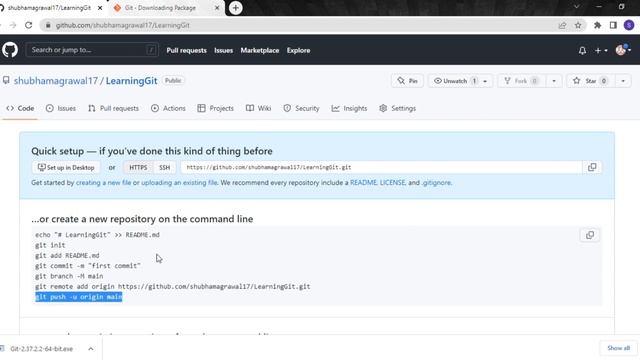Click Show all downloads button
This screenshot has height=360, width=640.
click(618, 348)
